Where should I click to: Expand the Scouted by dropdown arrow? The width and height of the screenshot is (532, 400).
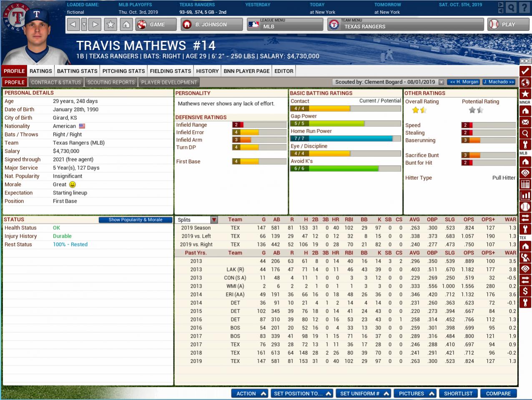tap(441, 82)
